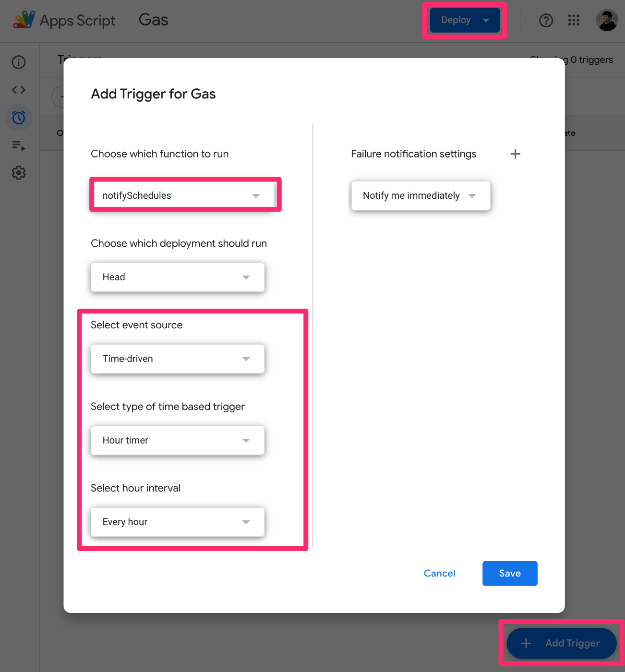This screenshot has height=672, width=625.
Task: Change the Hour timer trigger type
Action: pyautogui.click(x=177, y=440)
